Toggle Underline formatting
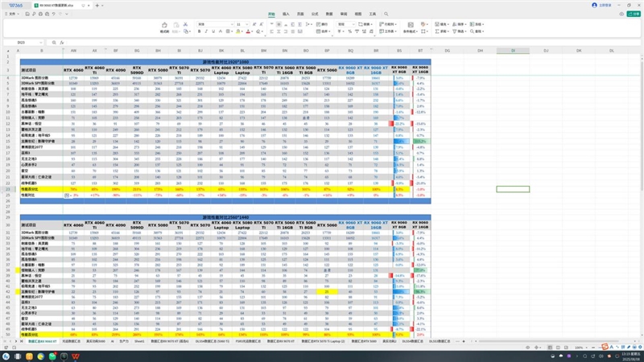This screenshot has height=362, width=644. [x=213, y=31]
